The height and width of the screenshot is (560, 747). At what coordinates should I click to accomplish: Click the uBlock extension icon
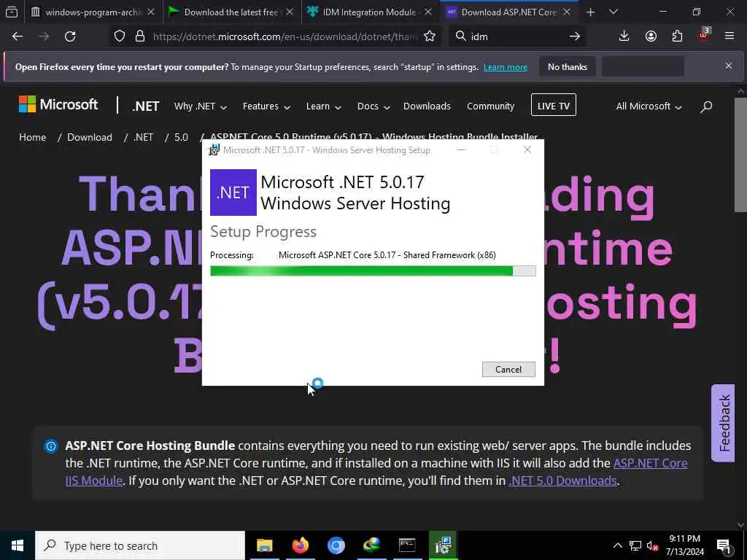(x=704, y=35)
